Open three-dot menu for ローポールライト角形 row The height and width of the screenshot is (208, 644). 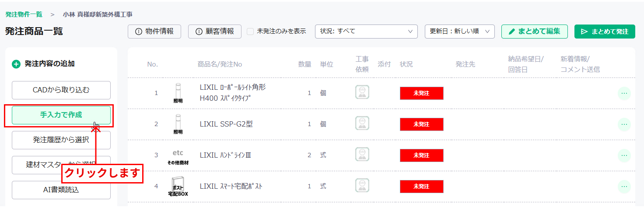(x=624, y=93)
